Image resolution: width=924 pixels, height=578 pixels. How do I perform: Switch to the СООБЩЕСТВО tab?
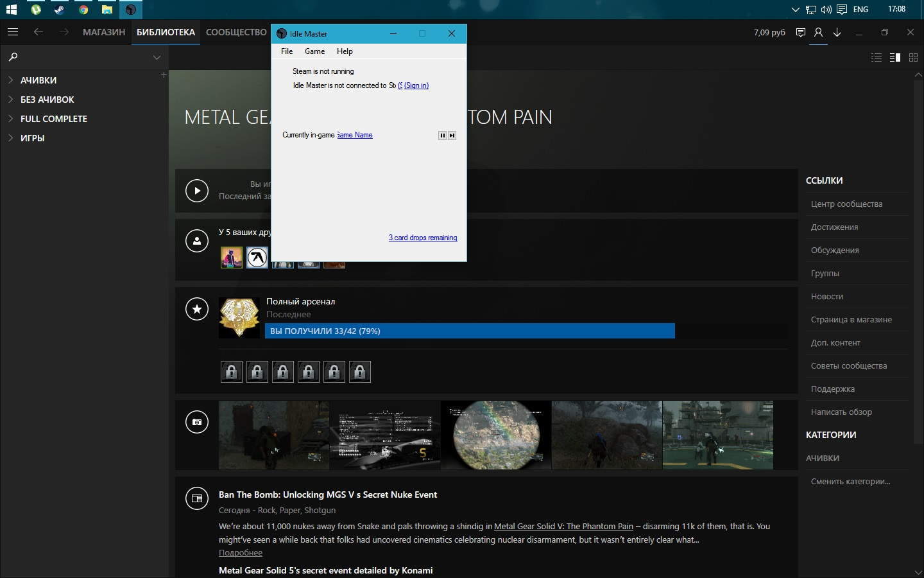(x=236, y=32)
